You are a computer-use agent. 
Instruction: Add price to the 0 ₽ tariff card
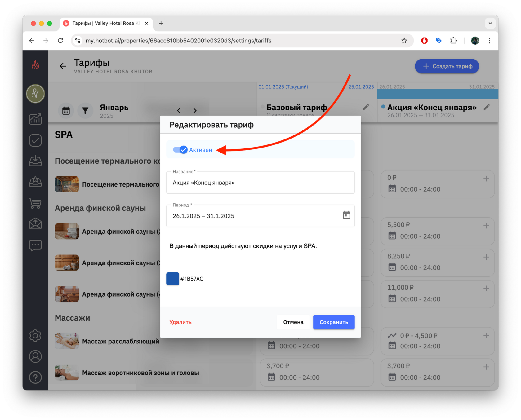click(486, 179)
